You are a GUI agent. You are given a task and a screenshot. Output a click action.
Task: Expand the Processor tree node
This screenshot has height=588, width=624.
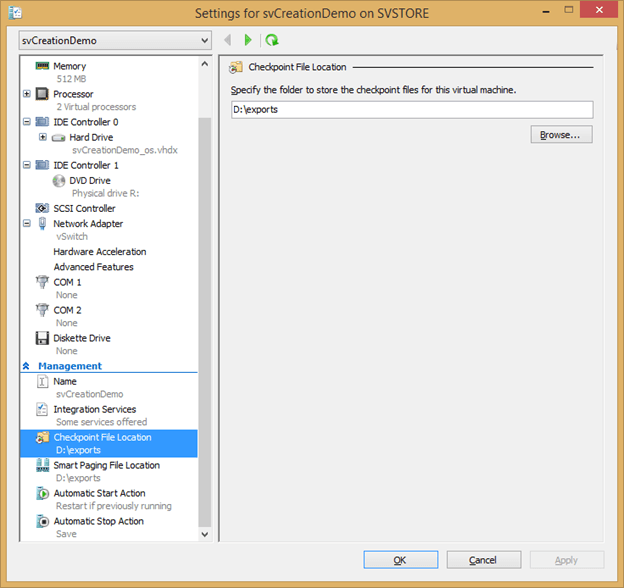[27, 94]
